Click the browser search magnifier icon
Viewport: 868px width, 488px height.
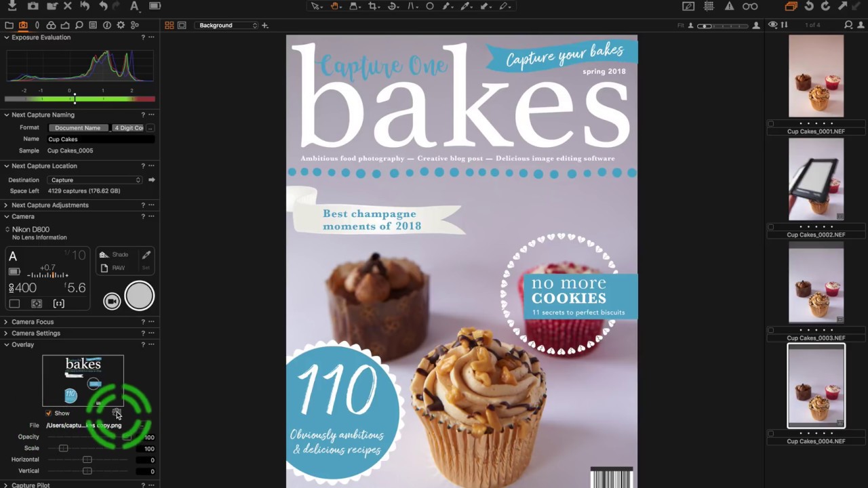848,25
